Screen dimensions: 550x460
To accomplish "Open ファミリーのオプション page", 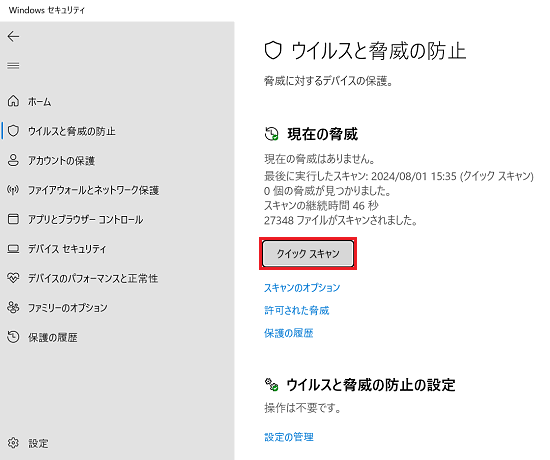I will (x=68, y=308).
